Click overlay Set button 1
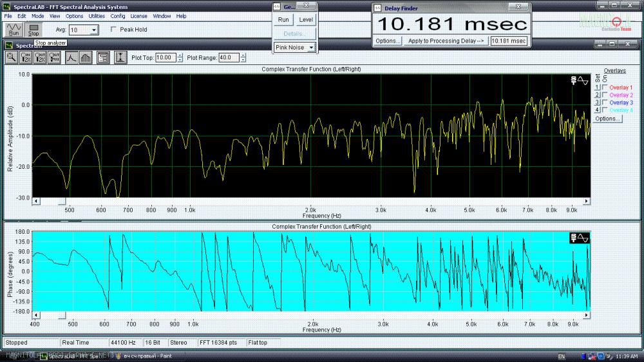Viewport: 644px width, 362px height. pos(598,88)
